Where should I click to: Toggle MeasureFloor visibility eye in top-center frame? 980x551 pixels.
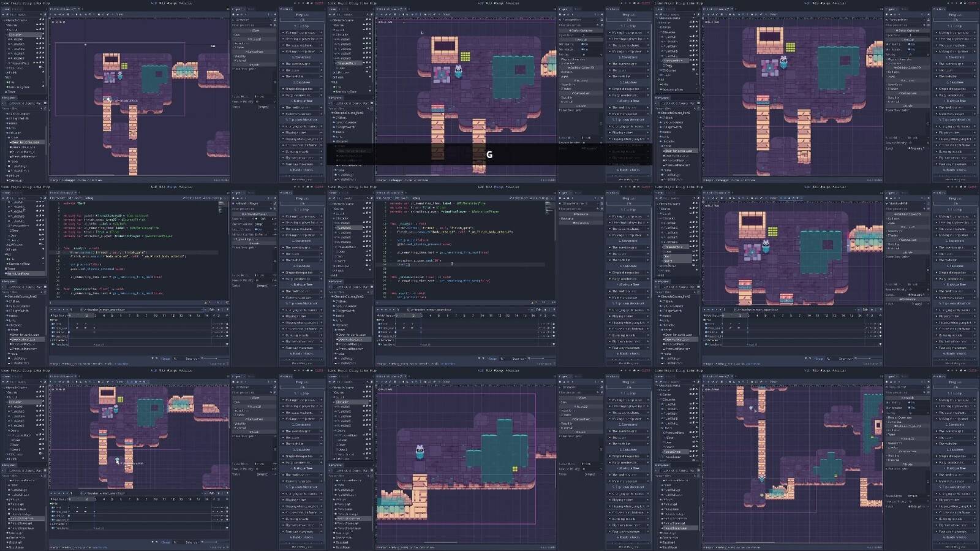click(369, 63)
